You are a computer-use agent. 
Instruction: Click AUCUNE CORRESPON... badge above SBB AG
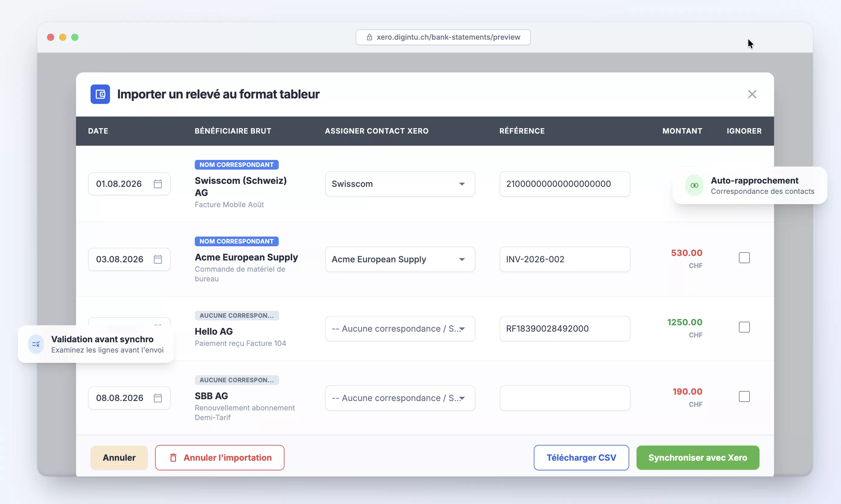[x=236, y=380]
